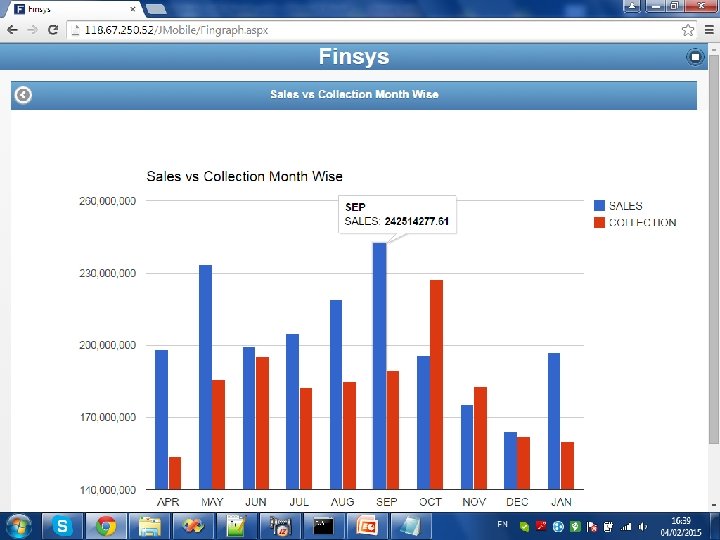Reload the page with the refresh icon
720x540 pixels.
[53, 30]
